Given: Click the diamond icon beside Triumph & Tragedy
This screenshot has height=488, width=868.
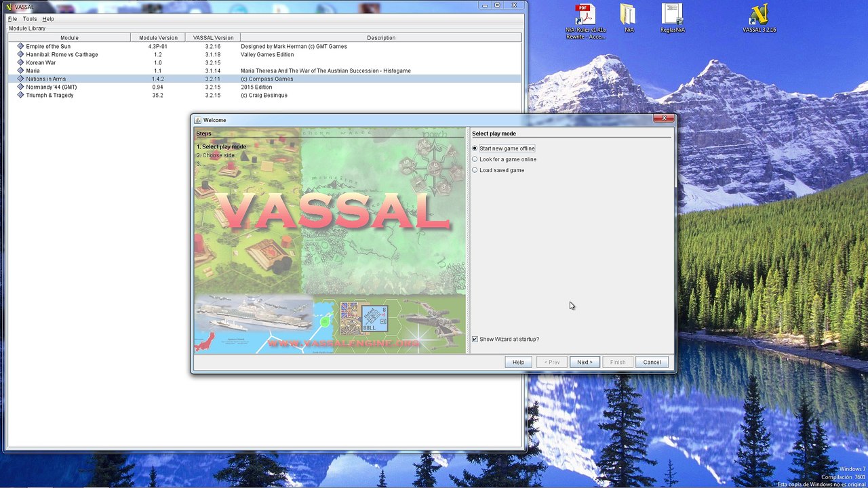Looking at the screenshot, I should (20, 95).
